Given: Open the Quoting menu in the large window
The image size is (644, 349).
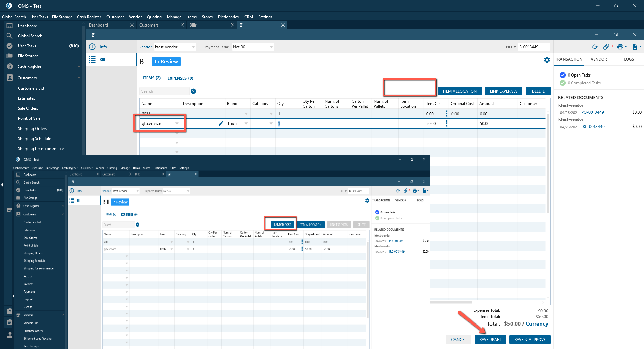Looking at the screenshot, I should [x=154, y=17].
